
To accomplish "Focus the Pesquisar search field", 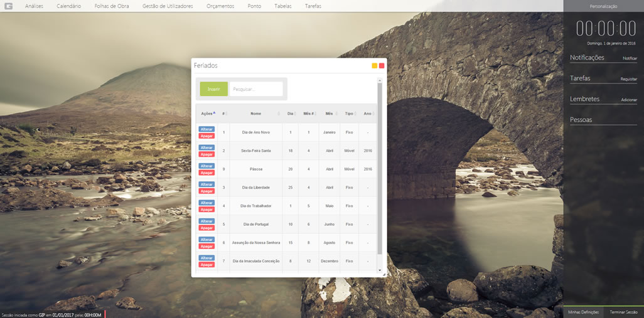I will point(256,89).
